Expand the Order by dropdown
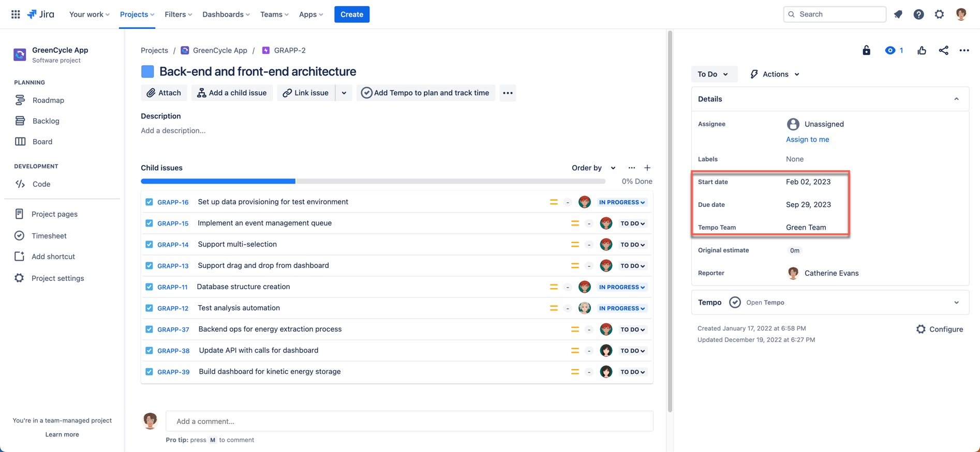The height and width of the screenshot is (452, 980). pyautogui.click(x=593, y=168)
